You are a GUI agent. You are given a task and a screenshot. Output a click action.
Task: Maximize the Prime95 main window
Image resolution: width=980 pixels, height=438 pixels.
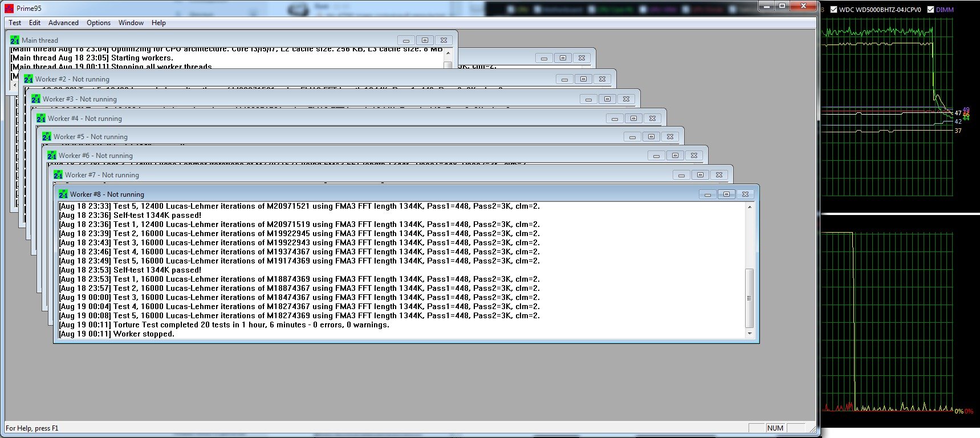pos(782,6)
